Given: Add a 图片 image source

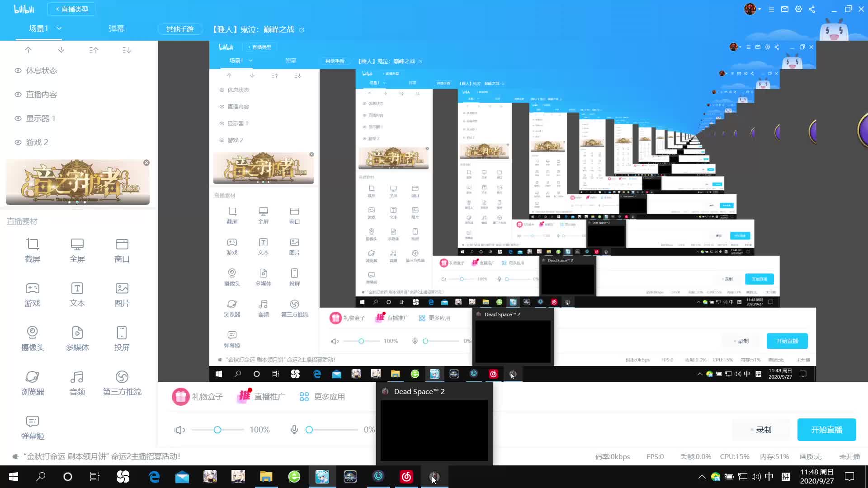Looking at the screenshot, I should coord(122,295).
